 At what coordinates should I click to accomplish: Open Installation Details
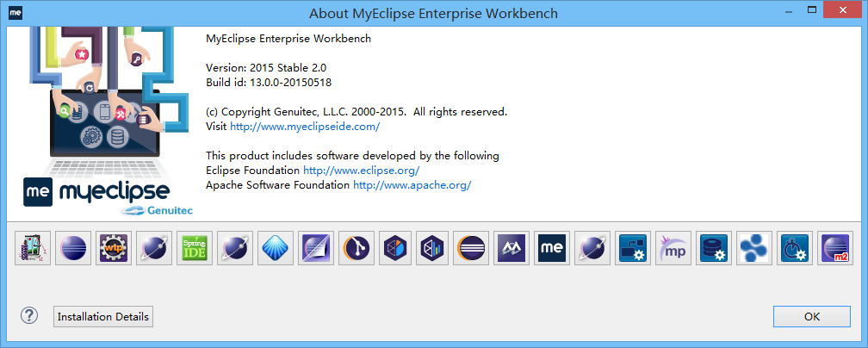[103, 317]
